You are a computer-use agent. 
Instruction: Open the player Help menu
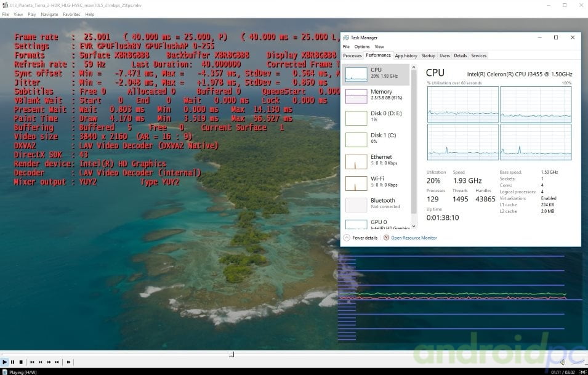click(x=90, y=14)
